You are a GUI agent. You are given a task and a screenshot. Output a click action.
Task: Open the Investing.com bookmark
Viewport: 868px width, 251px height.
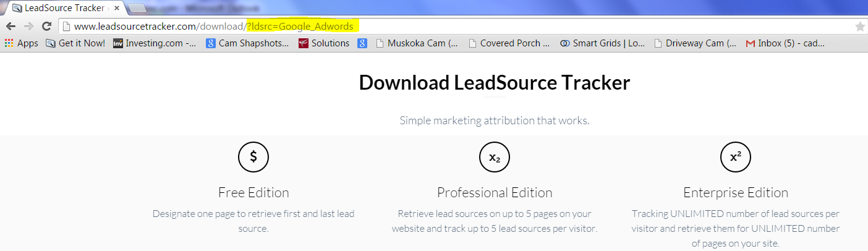pyautogui.click(x=155, y=43)
